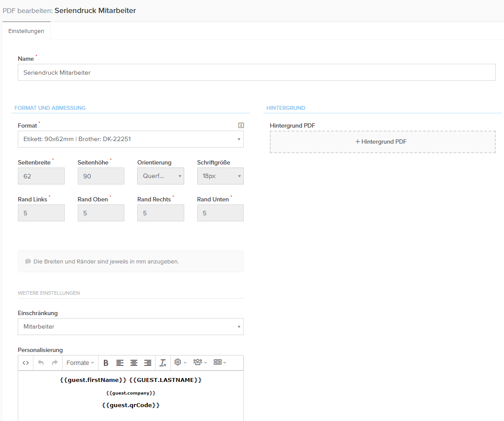Click the undo arrow in editor toolbar
Viewport: 504px width, 421px height.
pos(41,363)
